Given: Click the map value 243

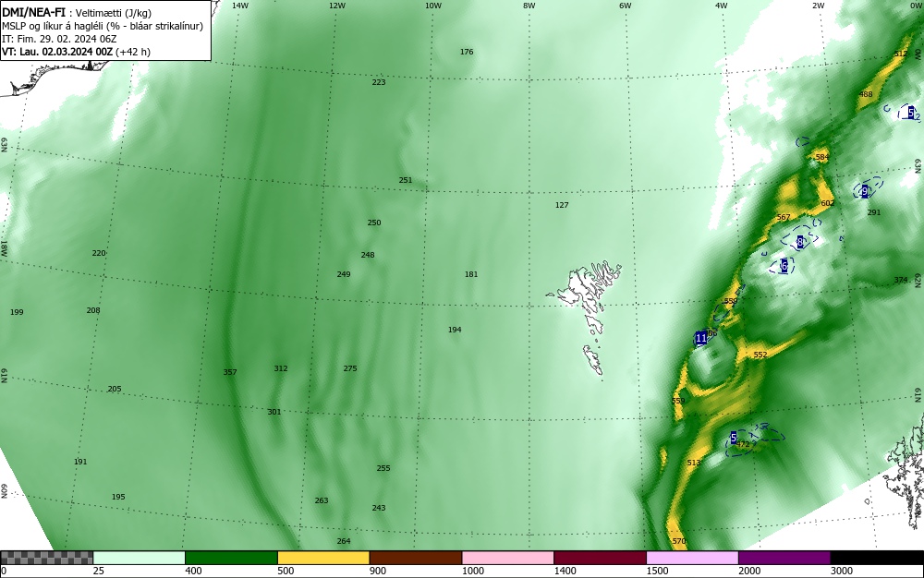Looking at the screenshot, I should click(379, 508).
